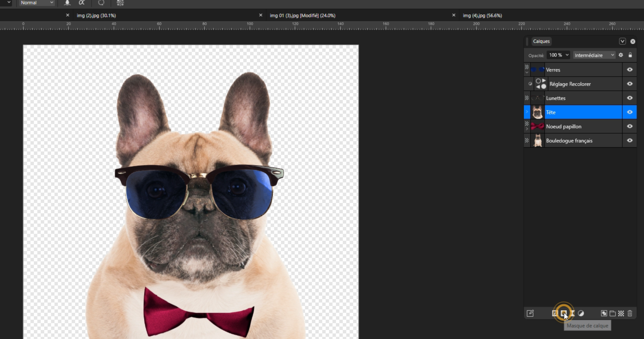The image size is (644, 339).
Task: Click the Masque de calque icon
Action: (x=563, y=313)
